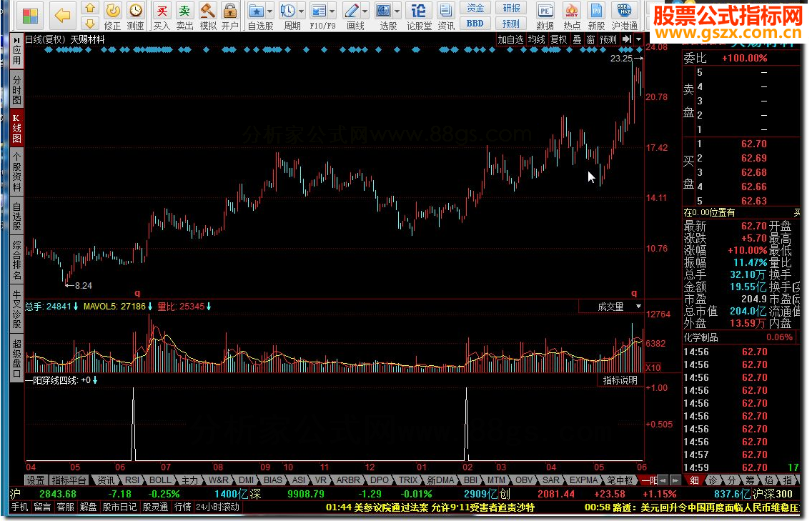Select the TRIX indicator tab
The height and width of the screenshot is (521, 812).
[x=408, y=480]
